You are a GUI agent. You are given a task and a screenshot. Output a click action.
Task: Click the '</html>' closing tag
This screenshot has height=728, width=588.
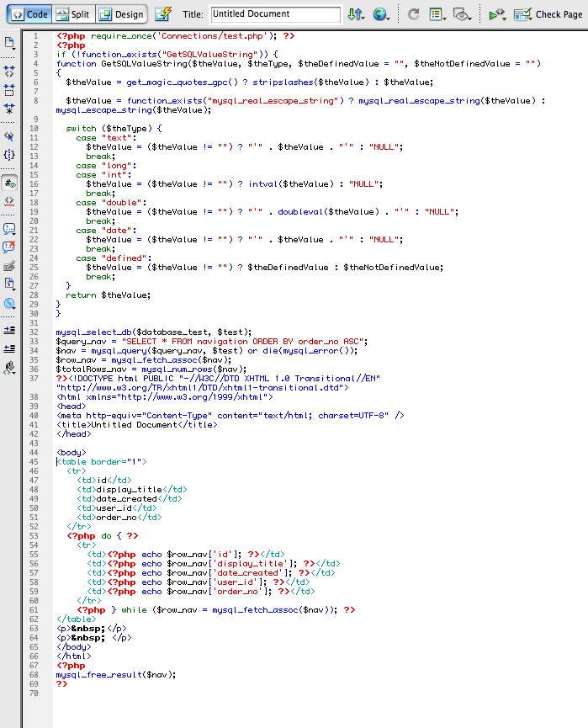click(x=74, y=656)
